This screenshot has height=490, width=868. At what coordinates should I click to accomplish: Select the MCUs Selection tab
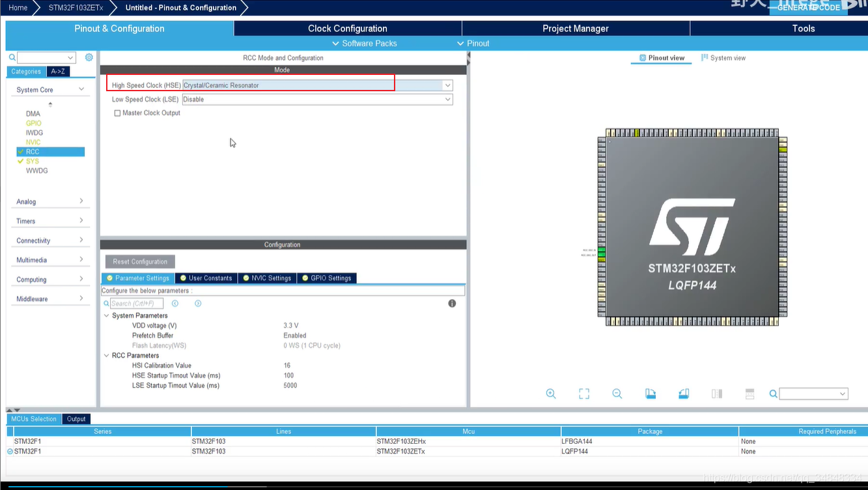[34, 419]
